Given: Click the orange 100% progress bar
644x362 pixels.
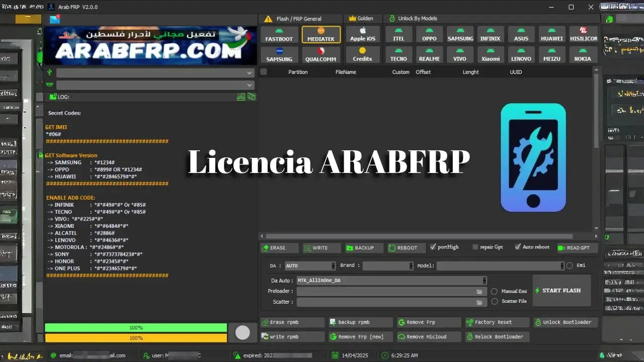Looking at the screenshot, I should 136,338.
